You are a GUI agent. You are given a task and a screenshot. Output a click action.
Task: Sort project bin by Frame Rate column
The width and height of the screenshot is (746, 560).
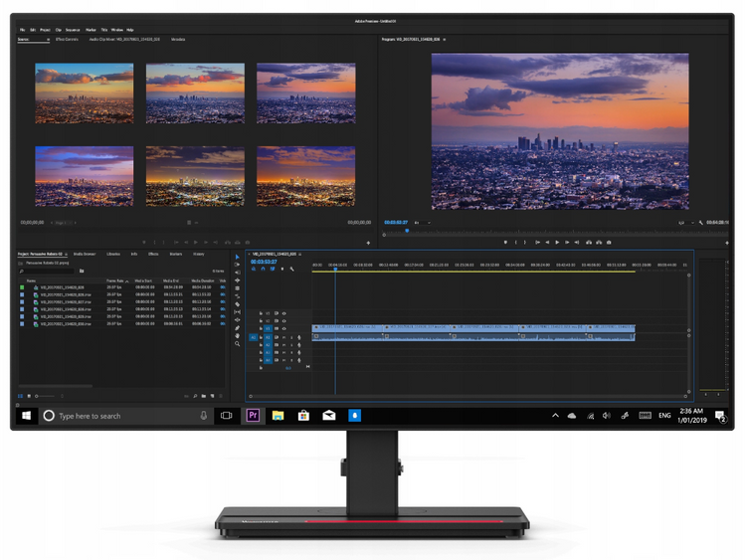pyautogui.click(x=117, y=281)
